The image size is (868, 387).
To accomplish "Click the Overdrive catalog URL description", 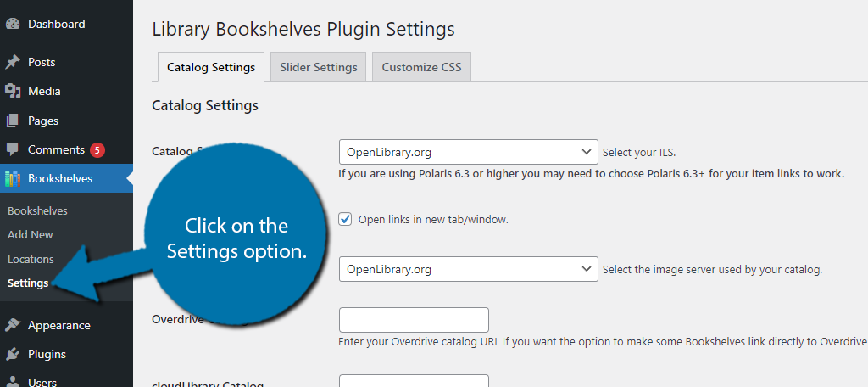I will (x=603, y=341).
